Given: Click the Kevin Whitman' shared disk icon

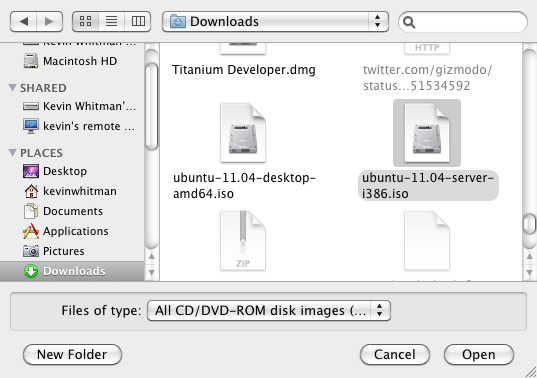Looking at the screenshot, I should coord(31,106).
